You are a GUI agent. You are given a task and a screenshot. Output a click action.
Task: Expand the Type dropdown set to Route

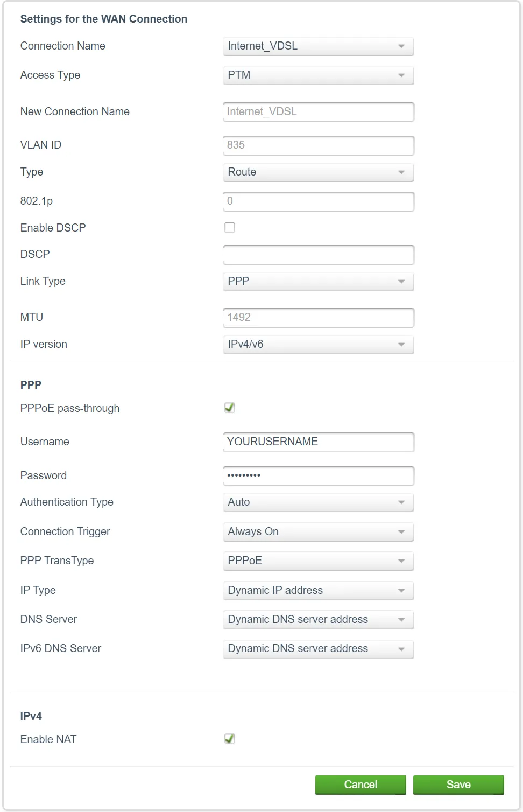318,172
